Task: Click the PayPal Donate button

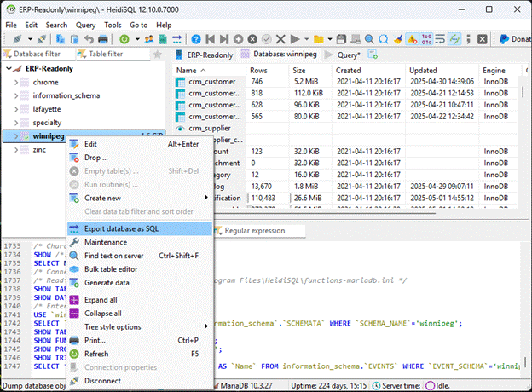Action: 515,39
